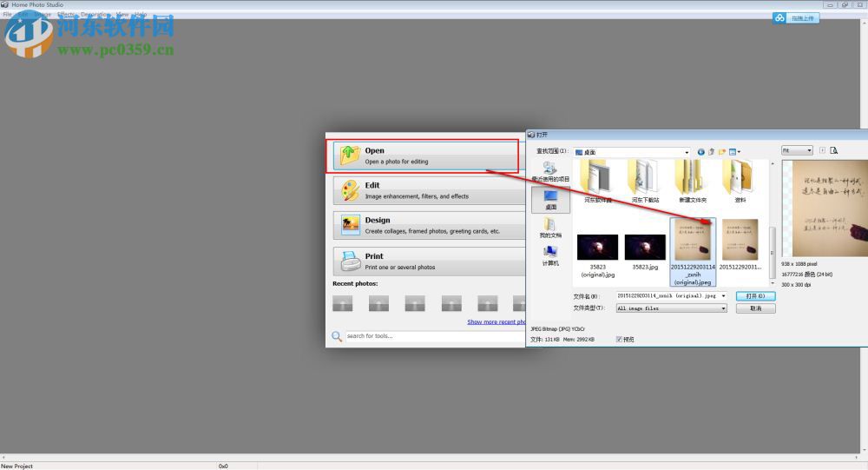Viewport: 868px width, 470px height.
Task: Click the file list scrollbar up arrow
Action: click(773, 163)
